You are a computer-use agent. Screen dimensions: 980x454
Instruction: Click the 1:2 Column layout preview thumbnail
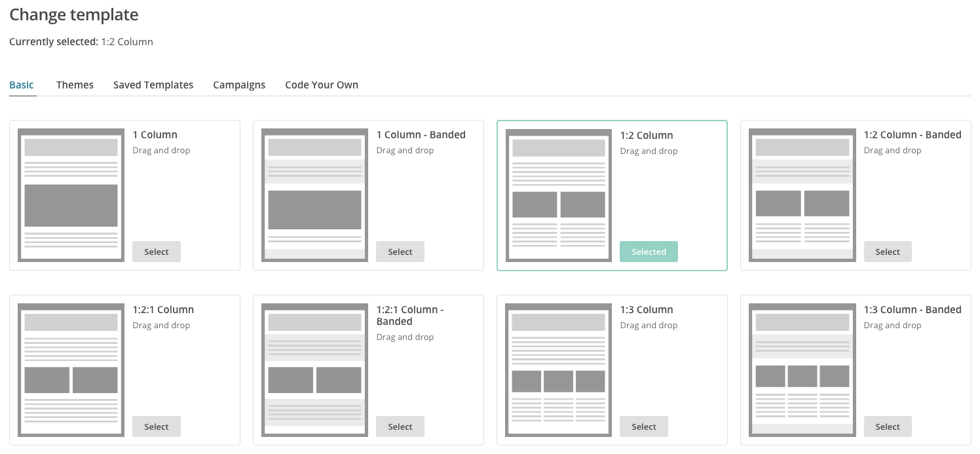[x=559, y=196]
